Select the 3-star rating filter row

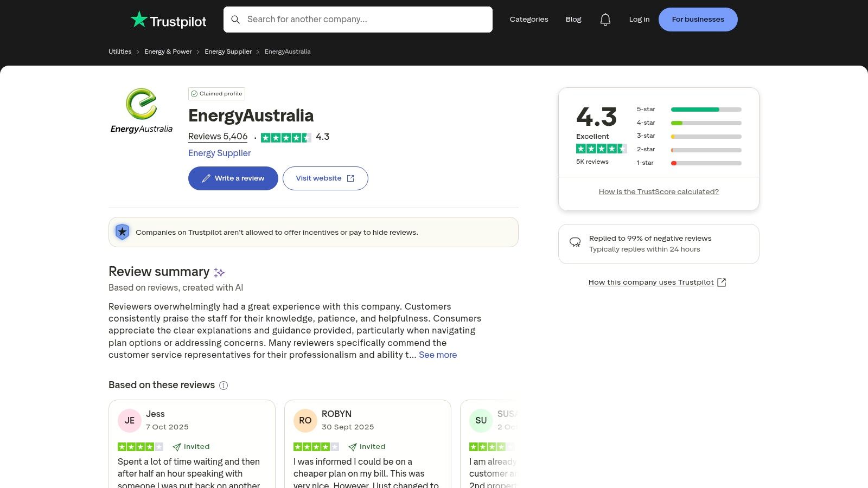688,136
